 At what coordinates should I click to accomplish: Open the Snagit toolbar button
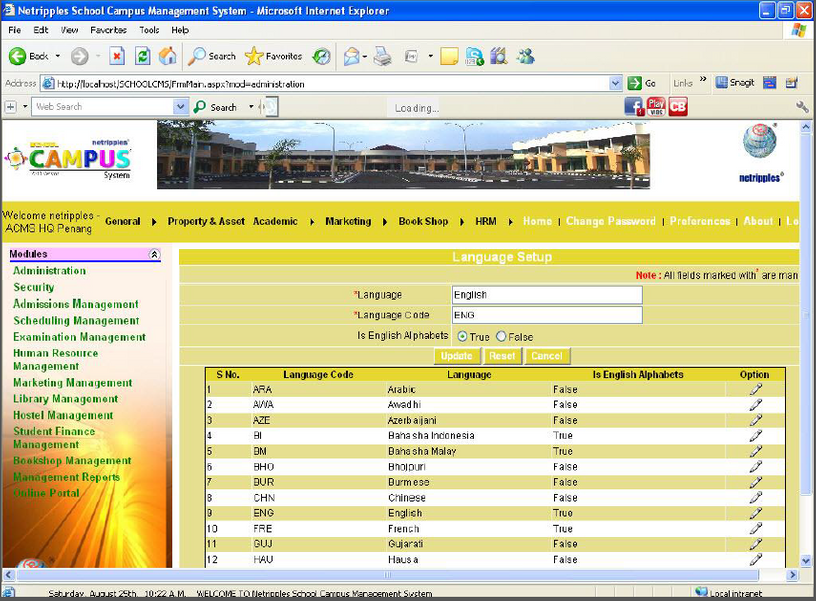pos(735,83)
